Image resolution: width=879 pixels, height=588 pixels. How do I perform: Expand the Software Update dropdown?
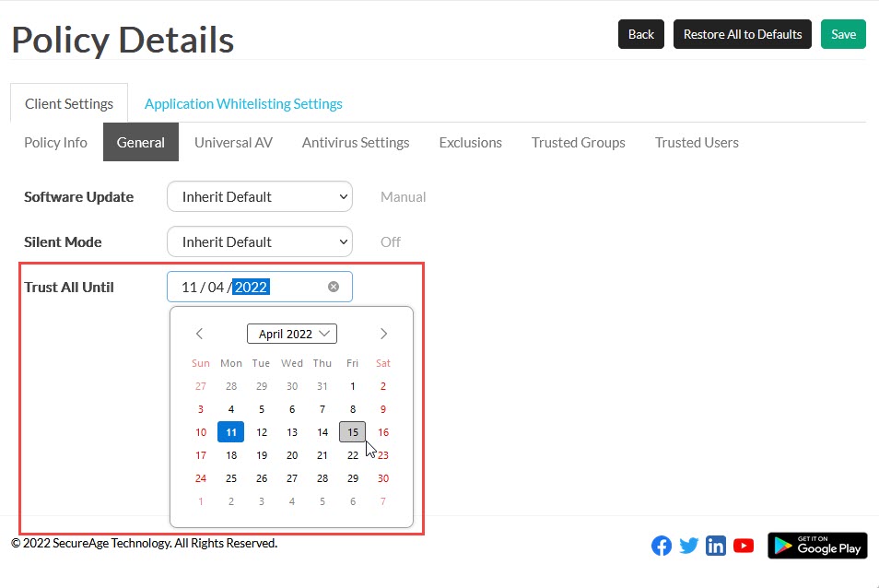(x=260, y=196)
